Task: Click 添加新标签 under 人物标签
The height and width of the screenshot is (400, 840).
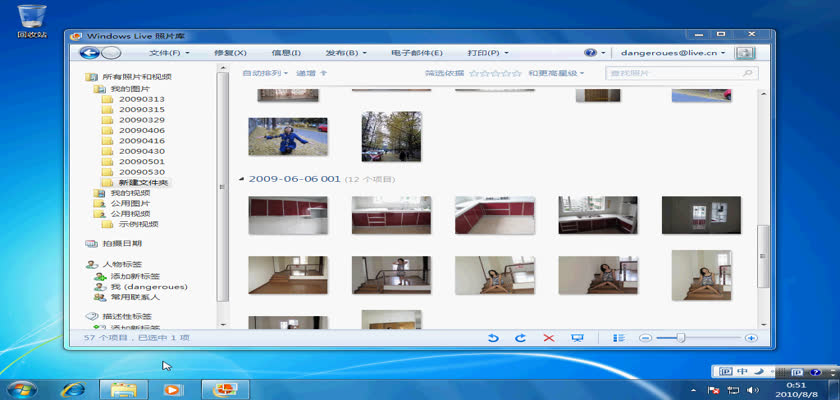Action: (136, 275)
